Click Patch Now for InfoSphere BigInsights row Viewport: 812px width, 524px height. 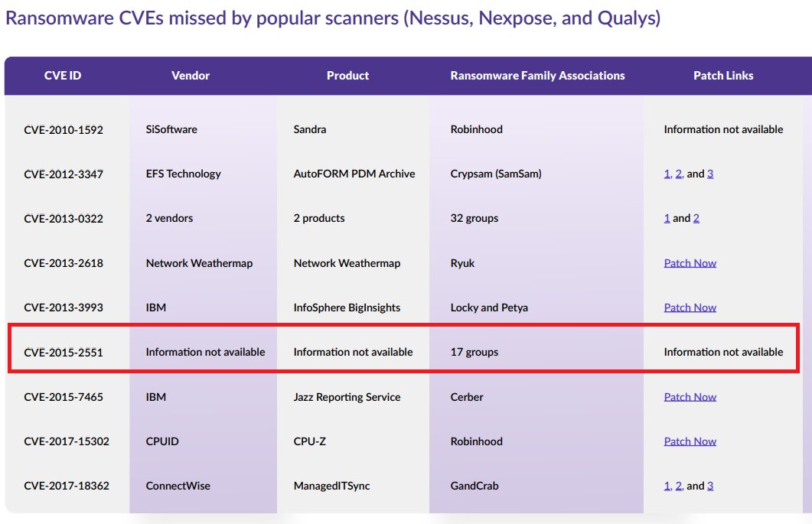click(690, 308)
